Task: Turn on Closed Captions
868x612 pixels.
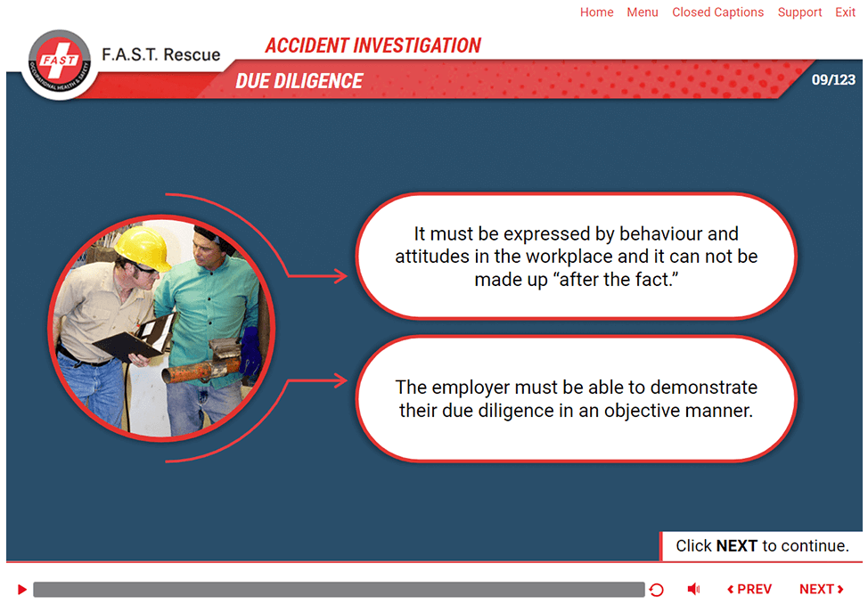Action: click(x=717, y=12)
